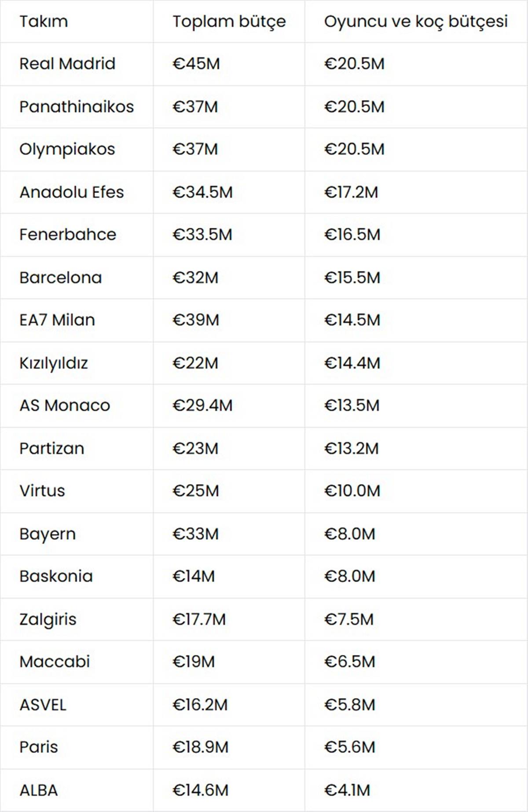
Task: Click the Olympiakos team cell
Action: click(x=67, y=150)
